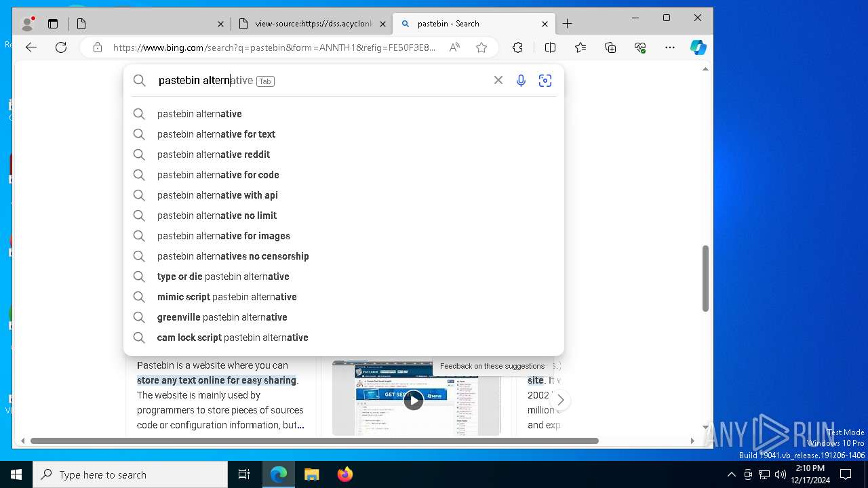Select suggestion pastebin alternative
868x488 pixels.
[x=344, y=114]
